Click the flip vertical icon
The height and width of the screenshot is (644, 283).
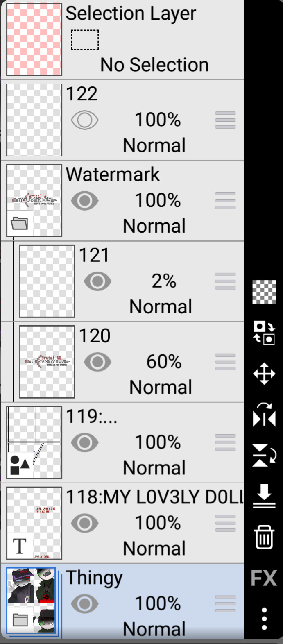pos(264,455)
